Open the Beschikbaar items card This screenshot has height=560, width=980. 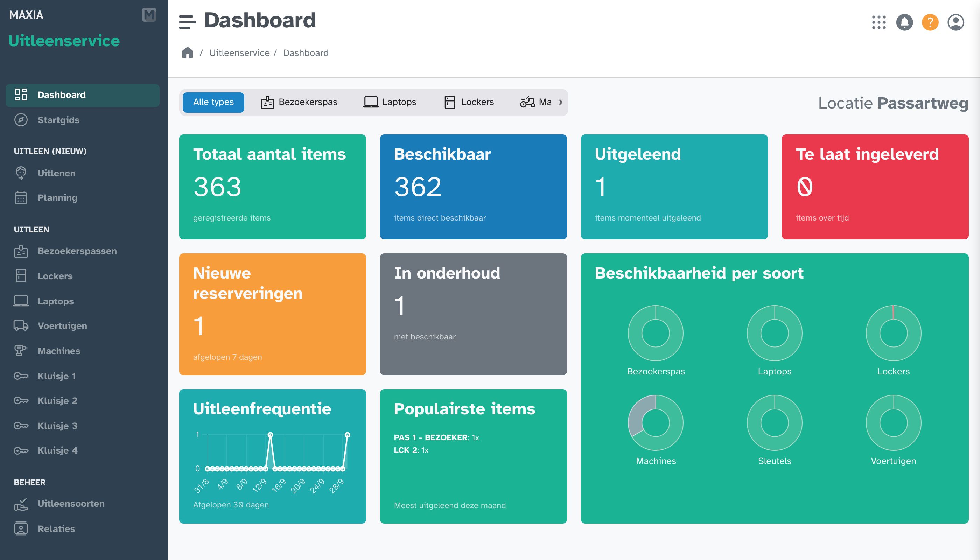(473, 187)
